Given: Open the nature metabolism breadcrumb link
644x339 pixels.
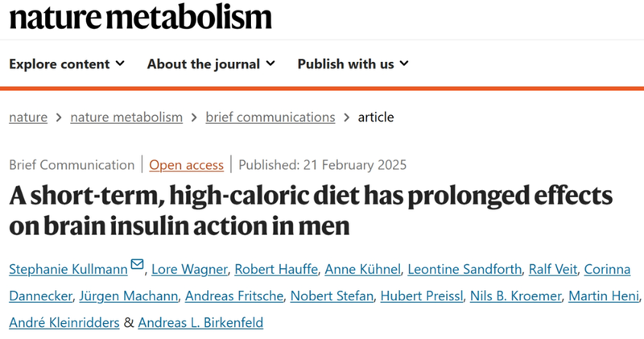Looking at the screenshot, I should point(126,117).
